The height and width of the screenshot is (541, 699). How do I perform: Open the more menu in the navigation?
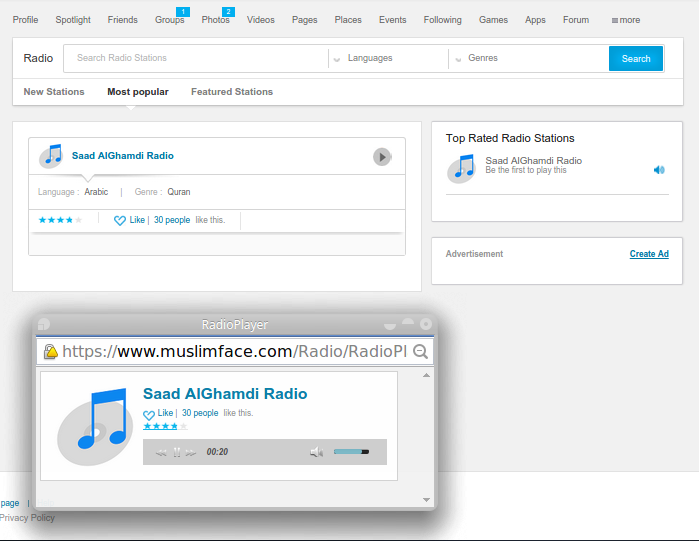point(626,20)
